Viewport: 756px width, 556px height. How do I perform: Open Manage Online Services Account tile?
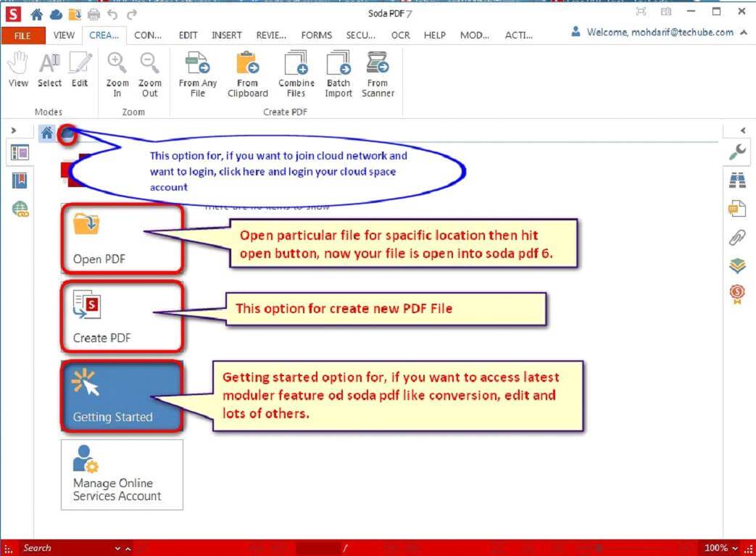pyautogui.click(x=122, y=475)
